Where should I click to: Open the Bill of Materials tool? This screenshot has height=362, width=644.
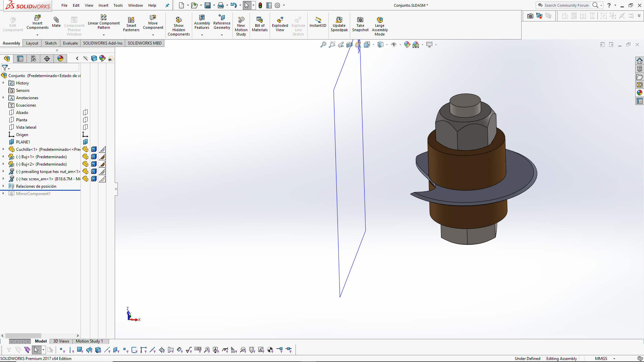click(260, 23)
